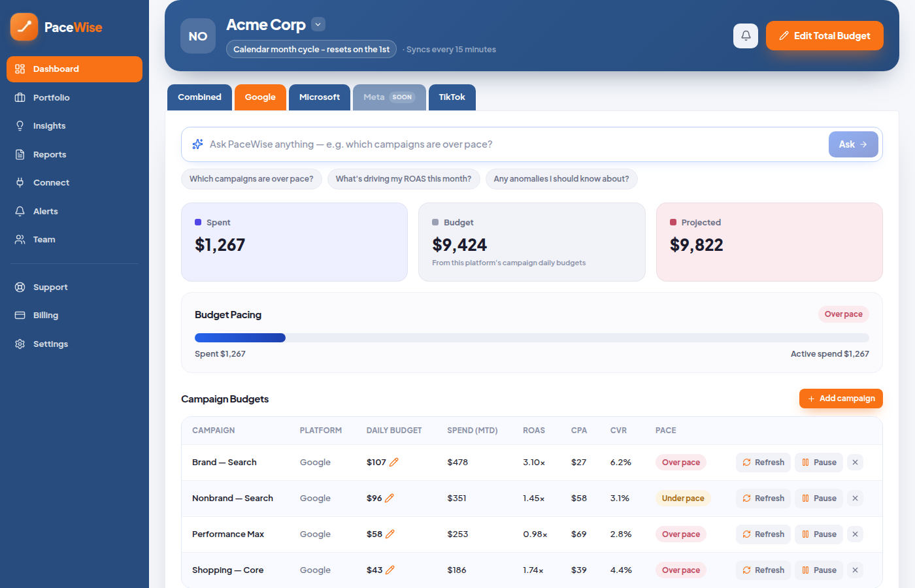Refresh the Performance Max campaign
Image resolution: width=915 pixels, height=588 pixels.
tap(763, 534)
